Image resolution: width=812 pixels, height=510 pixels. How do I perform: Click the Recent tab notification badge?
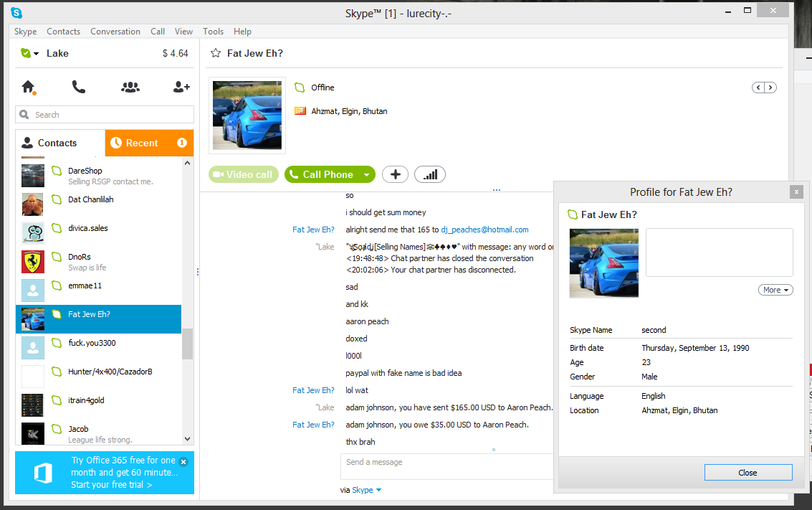click(182, 143)
